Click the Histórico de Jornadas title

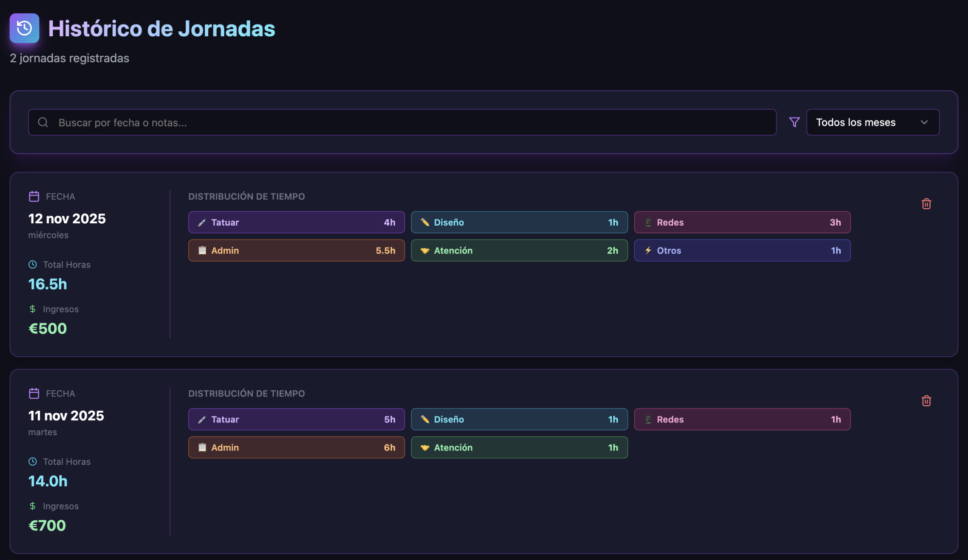coord(161,28)
